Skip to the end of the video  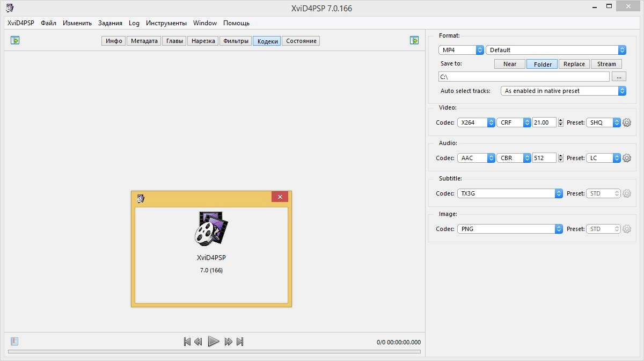tap(240, 342)
